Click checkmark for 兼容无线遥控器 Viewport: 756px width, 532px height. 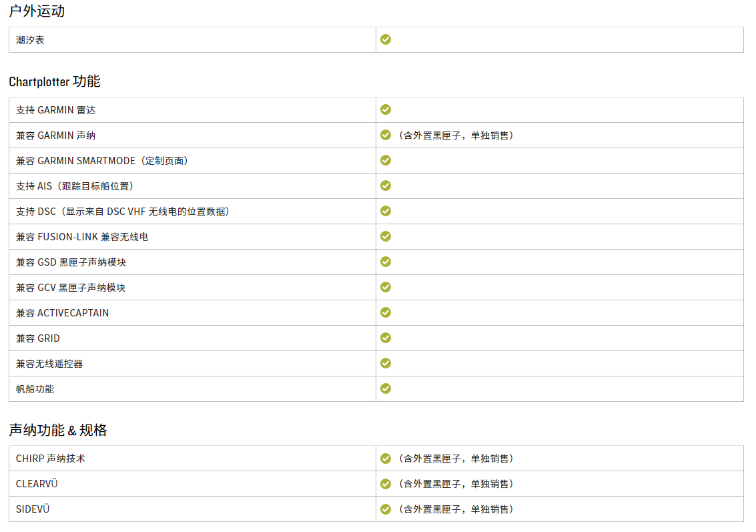click(386, 363)
